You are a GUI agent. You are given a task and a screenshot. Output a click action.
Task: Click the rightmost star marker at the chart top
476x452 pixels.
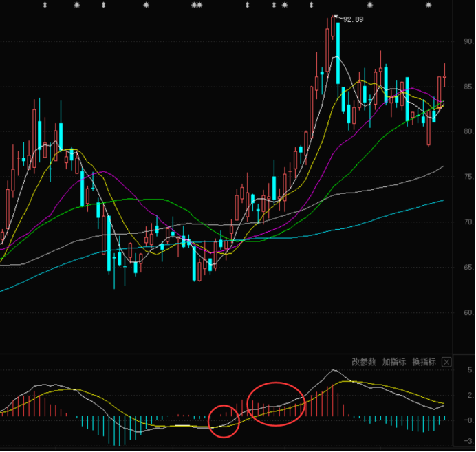[429, 6]
